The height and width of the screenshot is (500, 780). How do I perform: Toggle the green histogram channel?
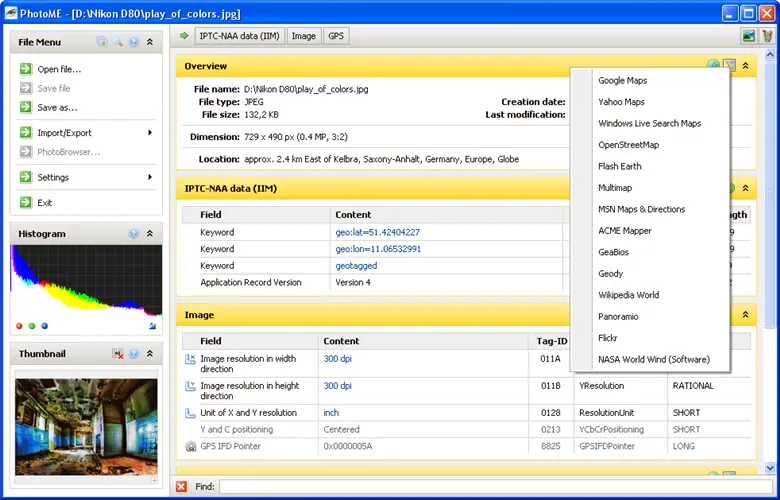(x=32, y=326)
